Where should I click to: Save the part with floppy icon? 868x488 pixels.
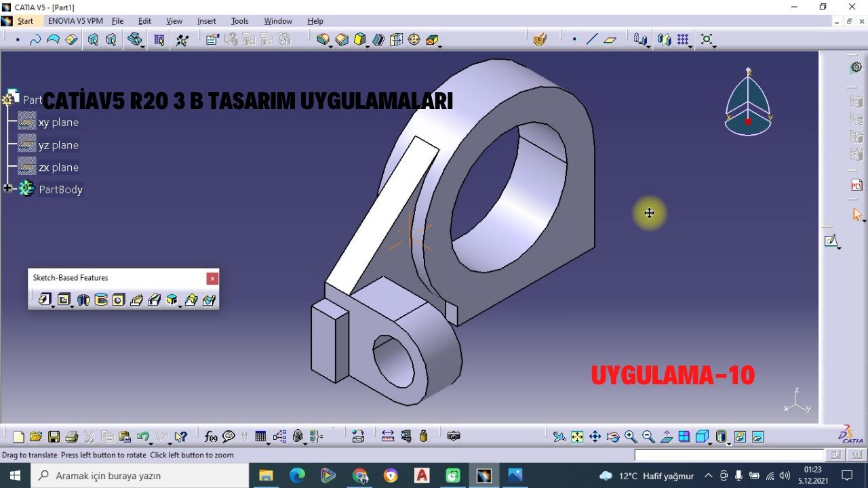coord(54,436)
